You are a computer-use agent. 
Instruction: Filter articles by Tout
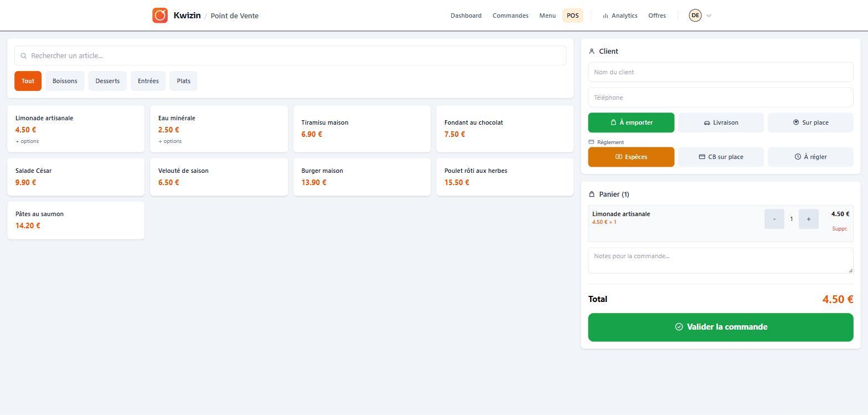[x=28, y=81]
